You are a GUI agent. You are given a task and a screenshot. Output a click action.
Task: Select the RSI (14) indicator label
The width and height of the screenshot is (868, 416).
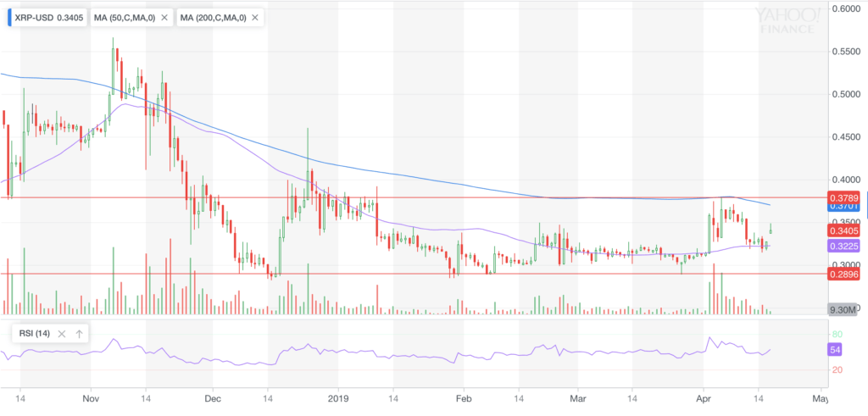pyautogui.click(x=34, y=334)
